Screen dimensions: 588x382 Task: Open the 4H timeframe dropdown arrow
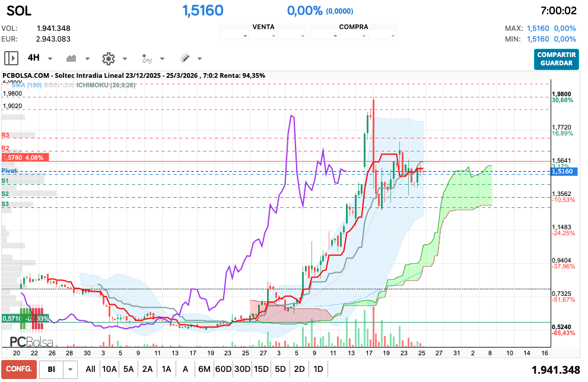click(50, 59)
